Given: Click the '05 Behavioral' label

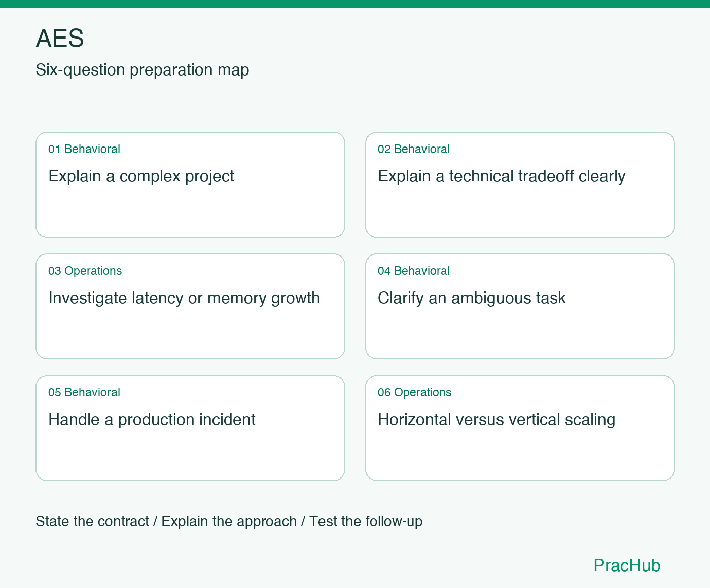Looking at the screenshot, I should click(x=84, y=392).
